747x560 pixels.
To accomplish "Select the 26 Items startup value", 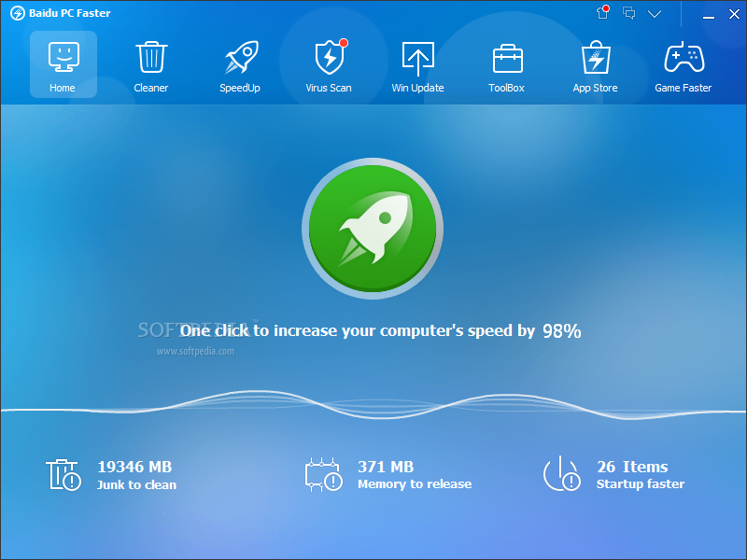I will [632, 467].
